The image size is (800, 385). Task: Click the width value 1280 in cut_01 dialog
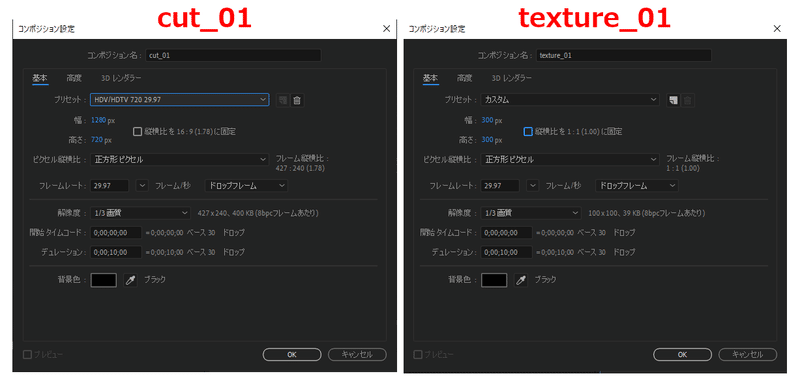click(98, 120)
